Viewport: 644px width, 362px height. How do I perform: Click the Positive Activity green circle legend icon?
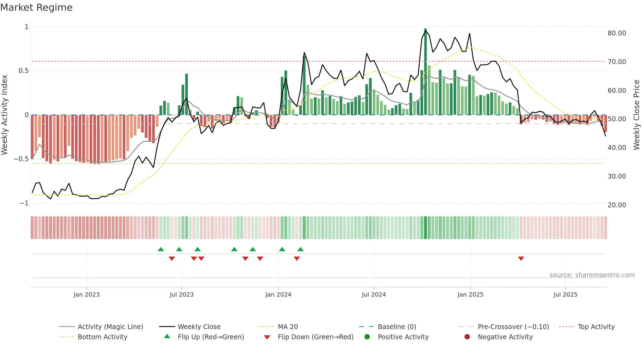pos(367,337)
